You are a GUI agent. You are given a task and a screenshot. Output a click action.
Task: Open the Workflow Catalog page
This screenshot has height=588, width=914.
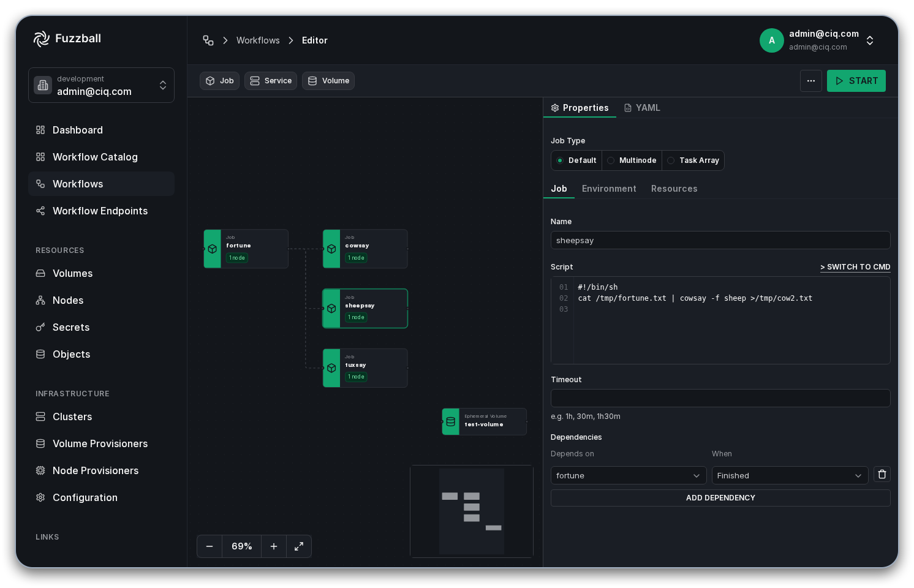click(x=101, y=157)
